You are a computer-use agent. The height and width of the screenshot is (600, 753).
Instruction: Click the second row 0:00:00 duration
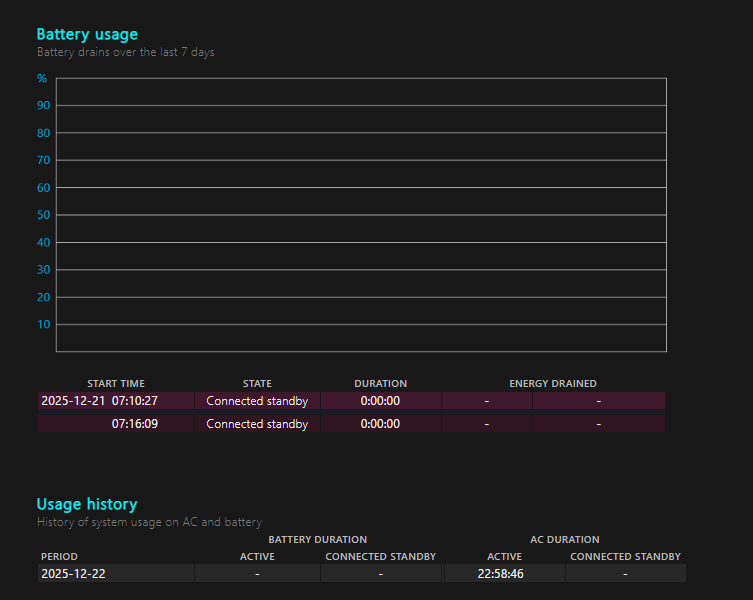tap(380, 424)
